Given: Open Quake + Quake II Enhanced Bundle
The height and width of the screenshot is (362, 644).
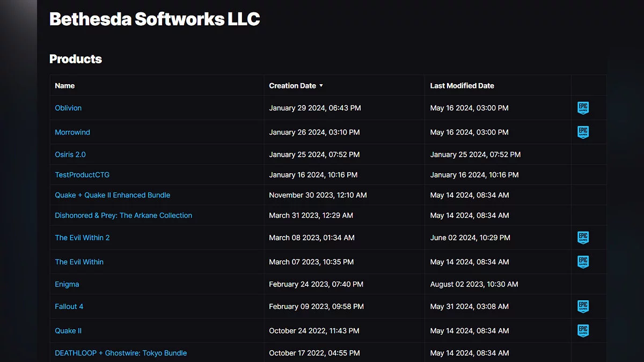Looking at the screenshot, I should click(x=112, y=195).
